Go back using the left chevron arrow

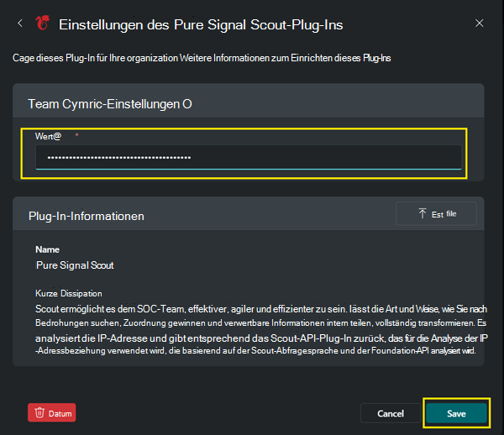(20, 24)
